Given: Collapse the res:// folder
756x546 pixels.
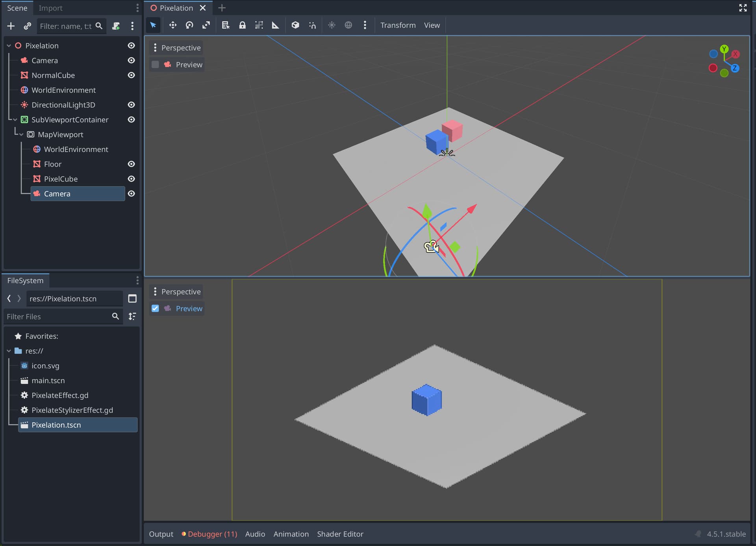Looking at the screenshot, I should point(9,351).
